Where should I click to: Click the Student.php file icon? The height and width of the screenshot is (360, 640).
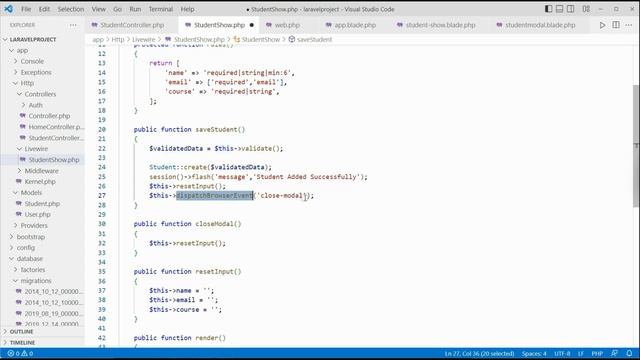click(x=19, y=203)
